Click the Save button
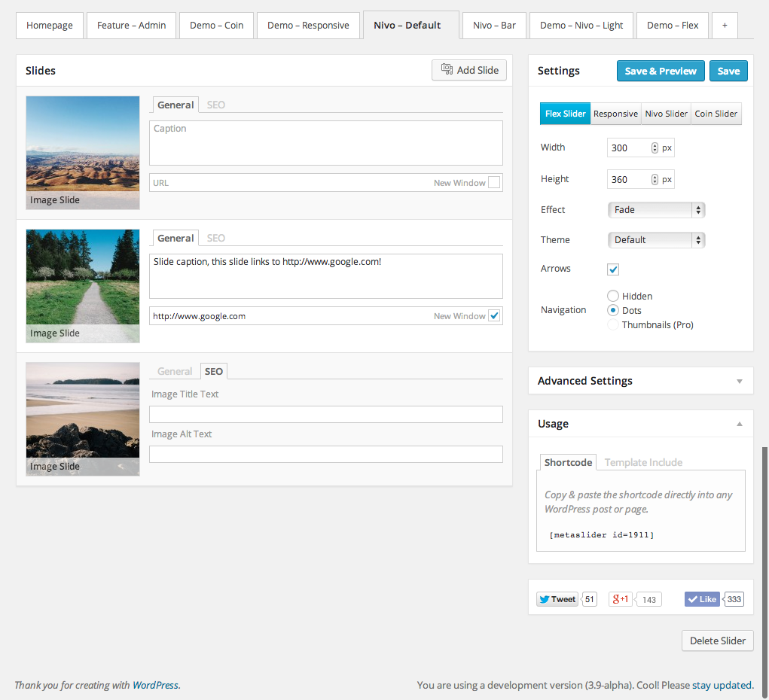The image size is (769, 700). click(x=728, y=71)
